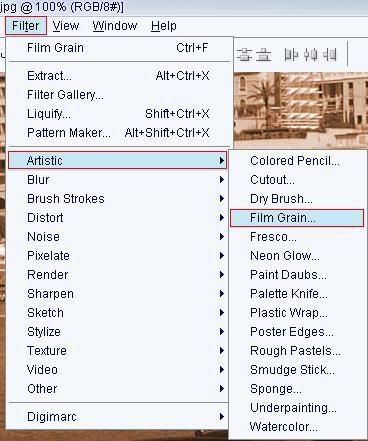Click the sepia building image canvas
The image size is (368, 441).
coord(301,110)
